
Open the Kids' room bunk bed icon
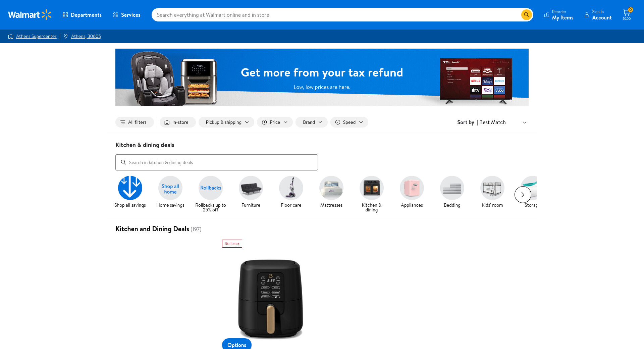tap(492, 188)
